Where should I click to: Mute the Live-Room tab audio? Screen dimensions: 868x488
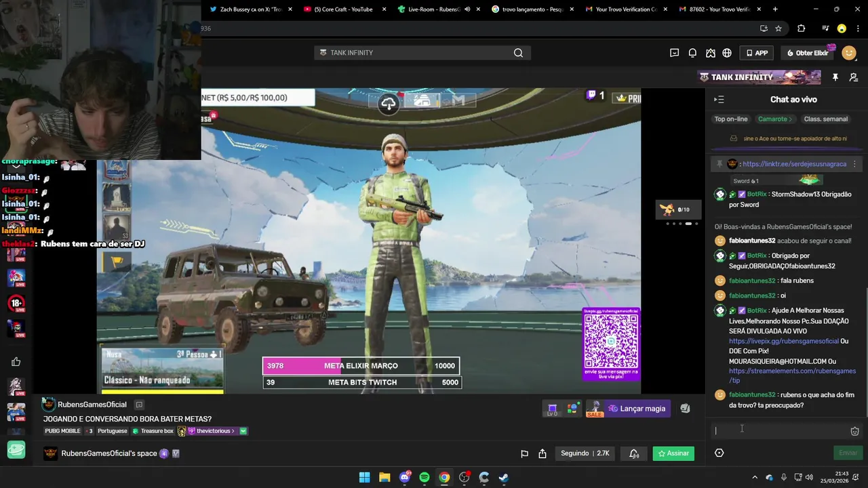click(467, 9)
